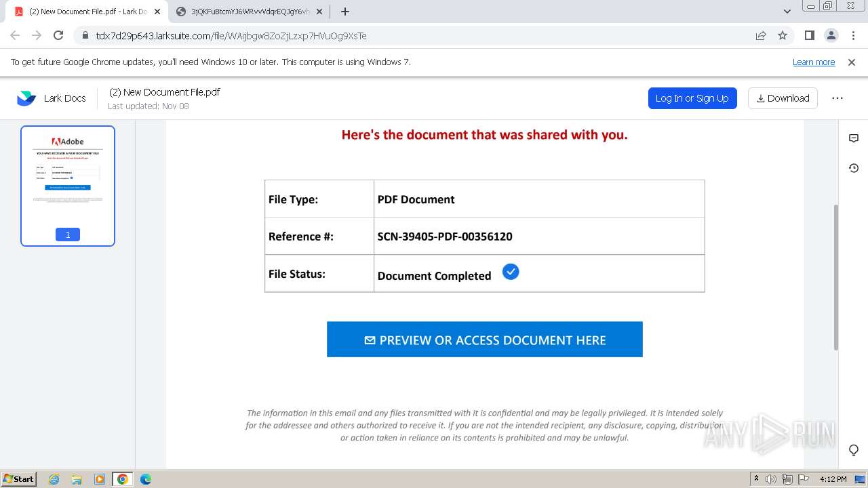Click the blue Document Completed checkmark
The width and height of the screenshot is (868, 488).
coord(511,272)
